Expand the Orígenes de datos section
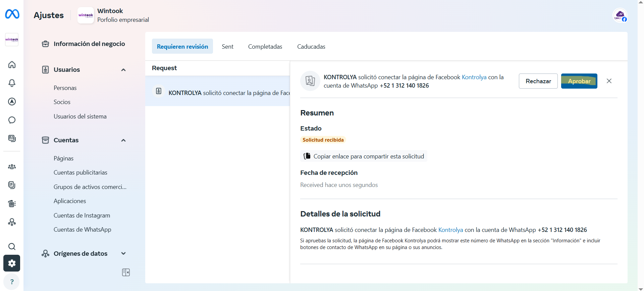The height and width of the screenshot is (291, 644). [123, 253]
